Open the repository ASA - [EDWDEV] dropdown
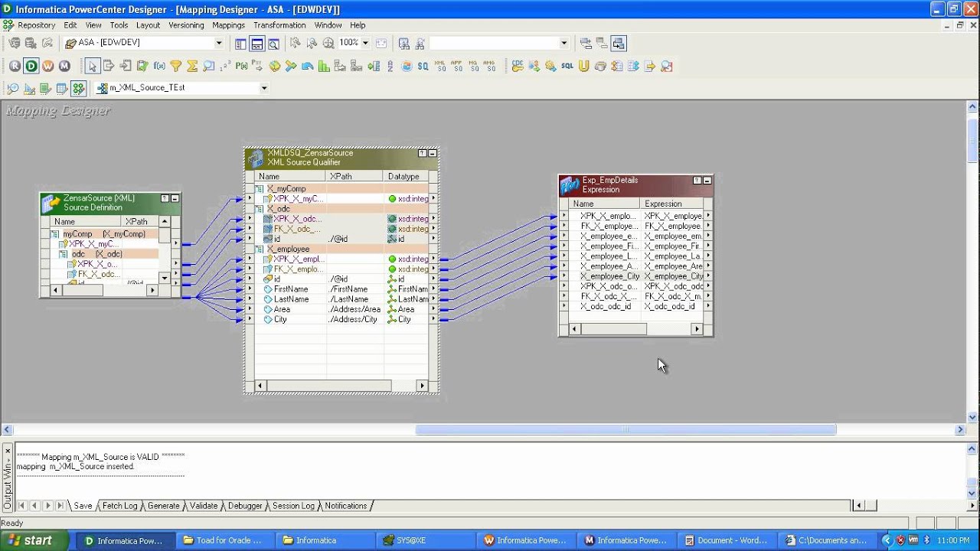This screenshot has width=980, height=551. (x=218, y=43)
